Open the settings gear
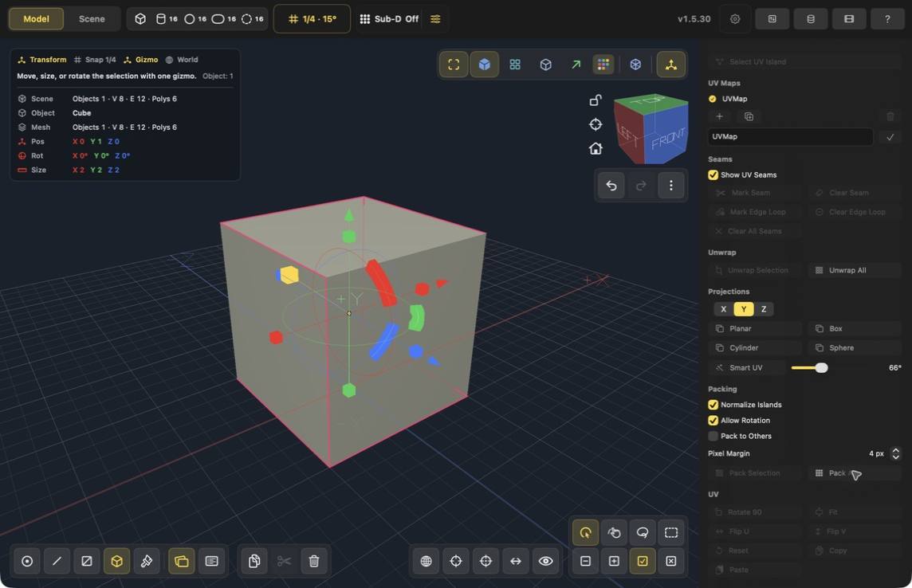The image size is (912, 588). 734,18
